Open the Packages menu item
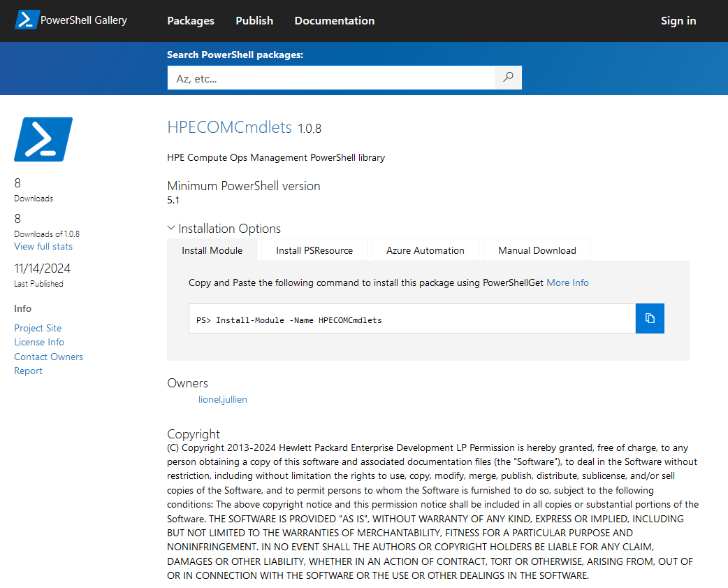 pos(191,21)
